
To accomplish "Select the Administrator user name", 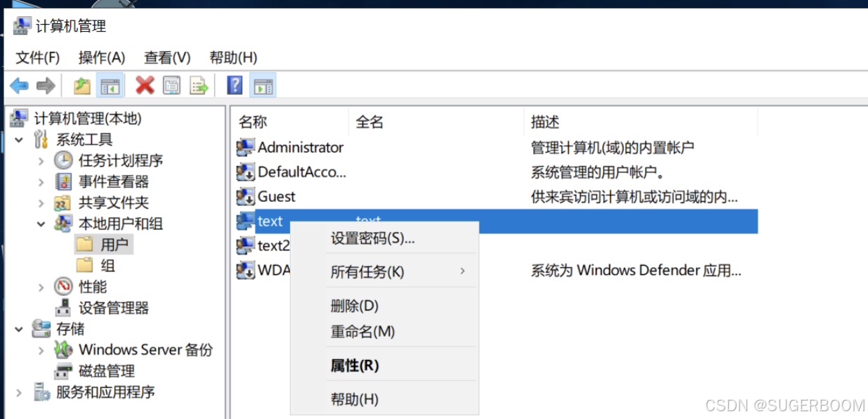I will [301, 148].
